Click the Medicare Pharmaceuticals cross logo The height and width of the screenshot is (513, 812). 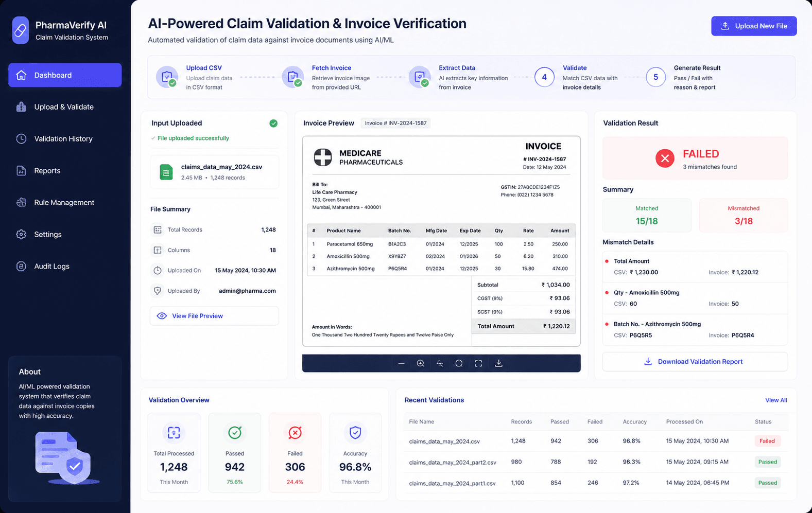point(323,157)
